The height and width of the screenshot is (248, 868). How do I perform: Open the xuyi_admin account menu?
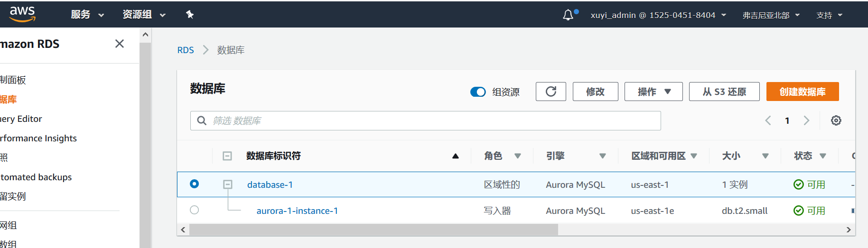(658, 15)
